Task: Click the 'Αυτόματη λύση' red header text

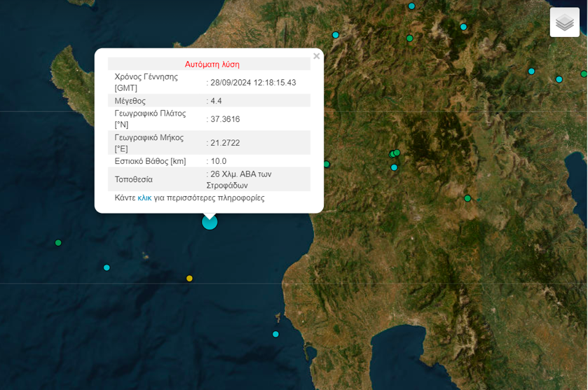Action: click(x=212, y=64)
